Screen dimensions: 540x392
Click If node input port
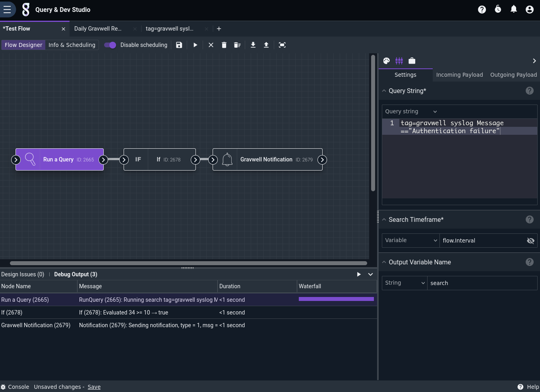124,160
